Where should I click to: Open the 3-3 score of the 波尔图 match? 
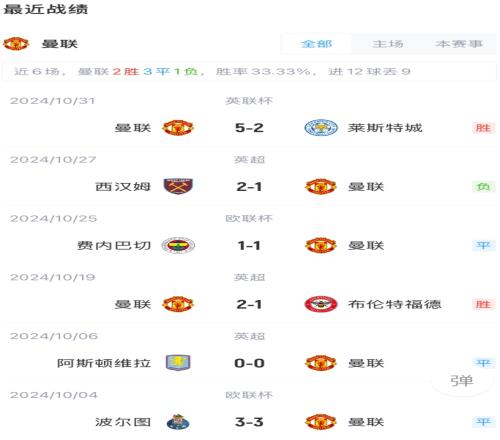(x=249, y=422)
